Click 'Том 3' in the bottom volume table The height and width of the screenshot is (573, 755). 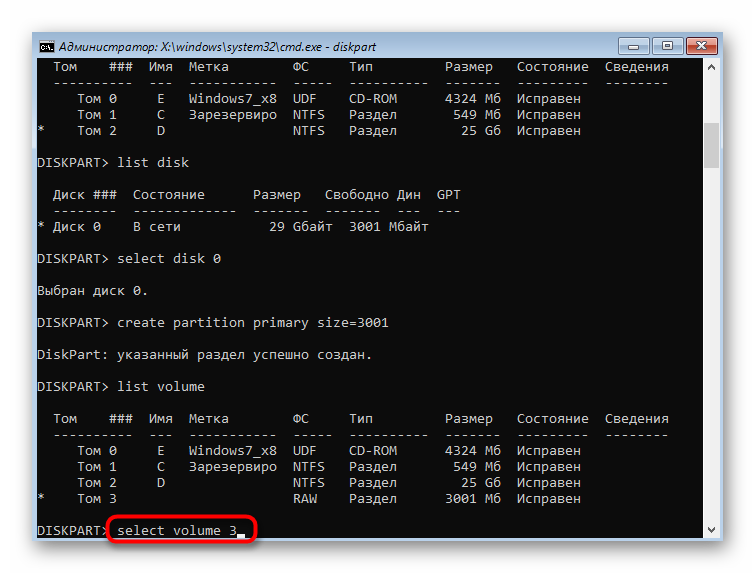pos(97,498)
